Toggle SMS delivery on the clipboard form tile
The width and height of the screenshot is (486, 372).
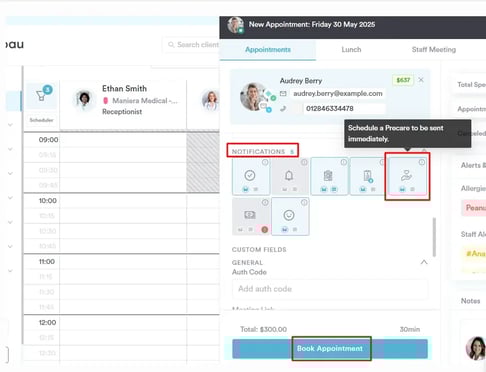click(x=334, y=189)
